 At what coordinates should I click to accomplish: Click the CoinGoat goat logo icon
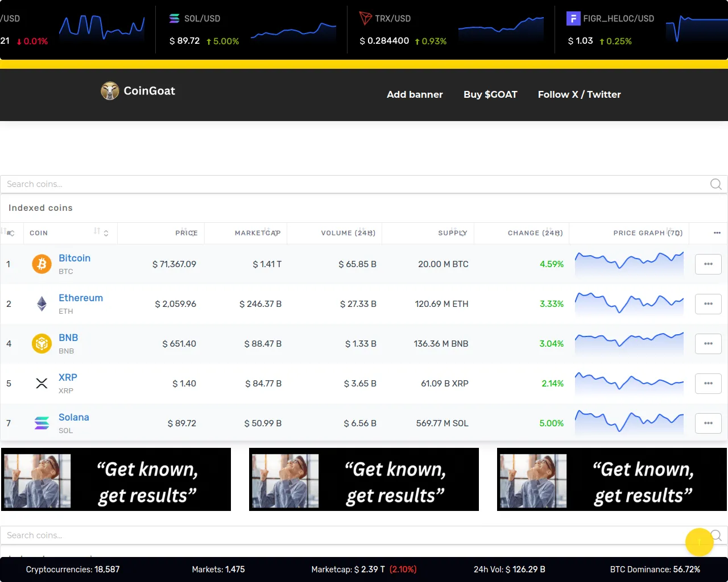click(110, 91)
